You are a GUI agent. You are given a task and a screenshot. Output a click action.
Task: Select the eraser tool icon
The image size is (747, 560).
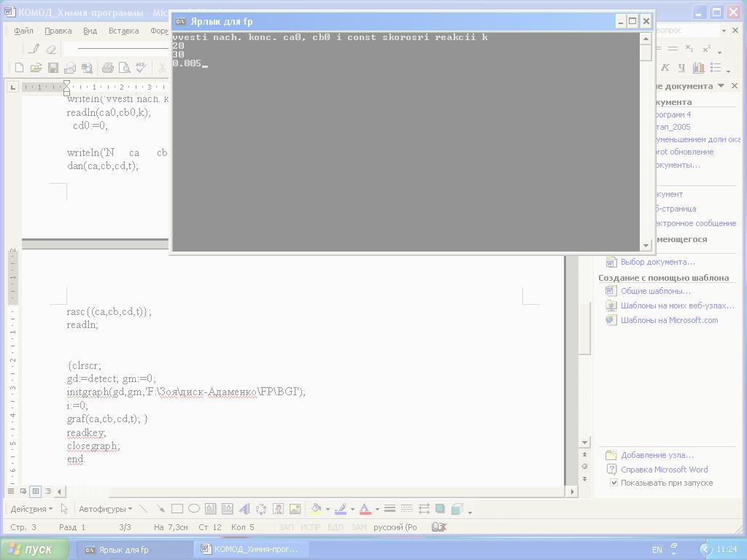[50, 50]
